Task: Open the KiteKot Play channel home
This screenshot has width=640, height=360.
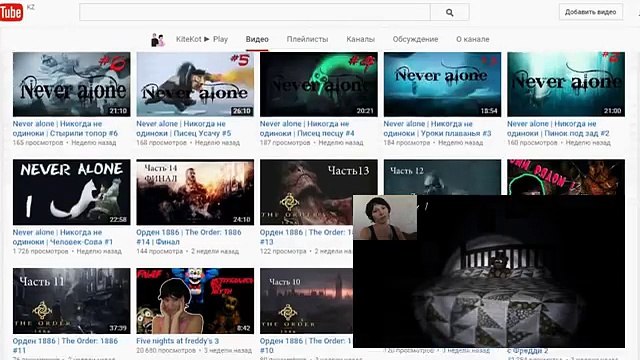Action: click(202, 39)
